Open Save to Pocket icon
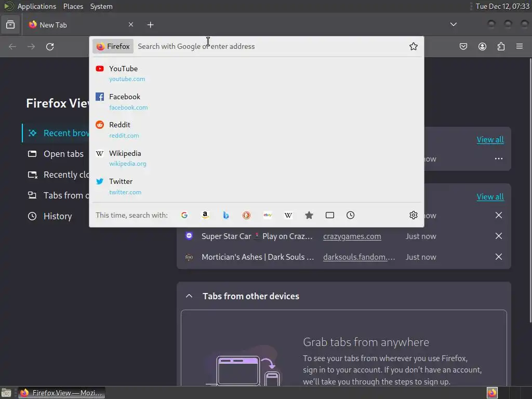This screenshot has width=532, height=399. [x=463, y=46]
